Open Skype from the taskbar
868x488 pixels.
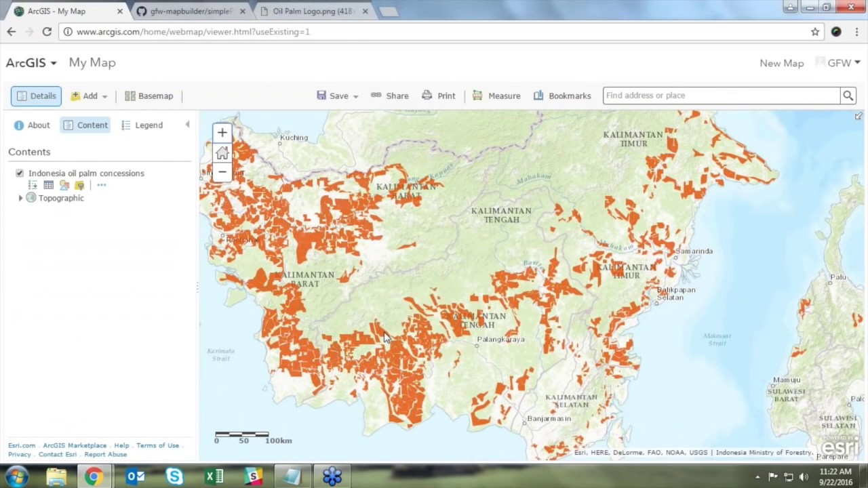pos(174,476)
